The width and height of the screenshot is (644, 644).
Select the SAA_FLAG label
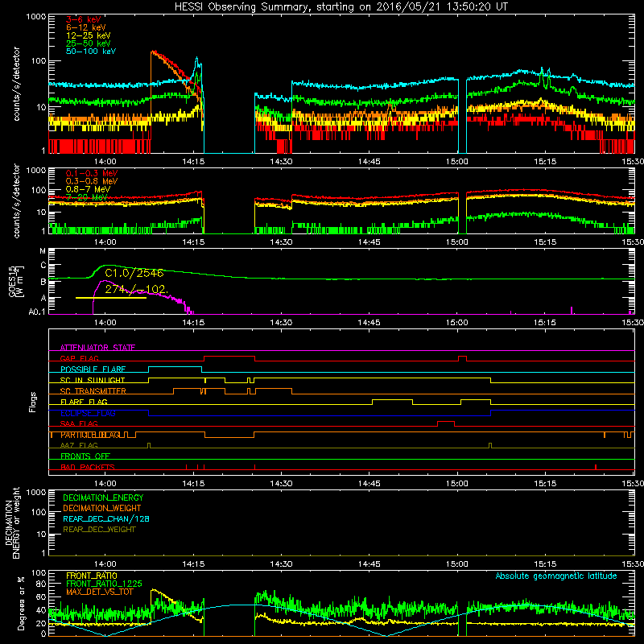79,423
